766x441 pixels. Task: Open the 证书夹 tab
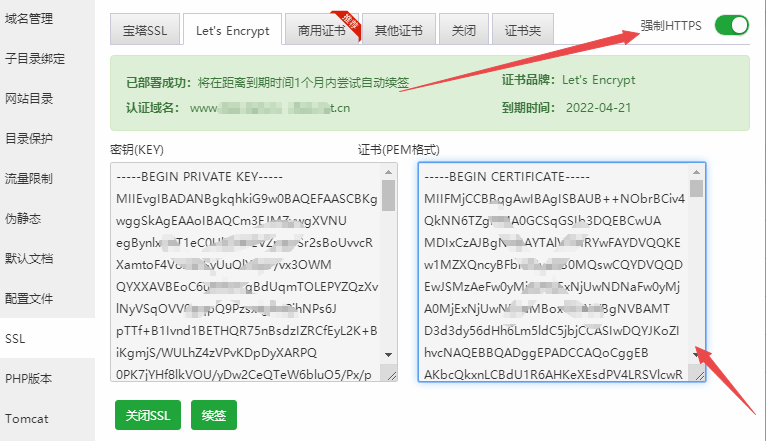click(x=523, y=30)
